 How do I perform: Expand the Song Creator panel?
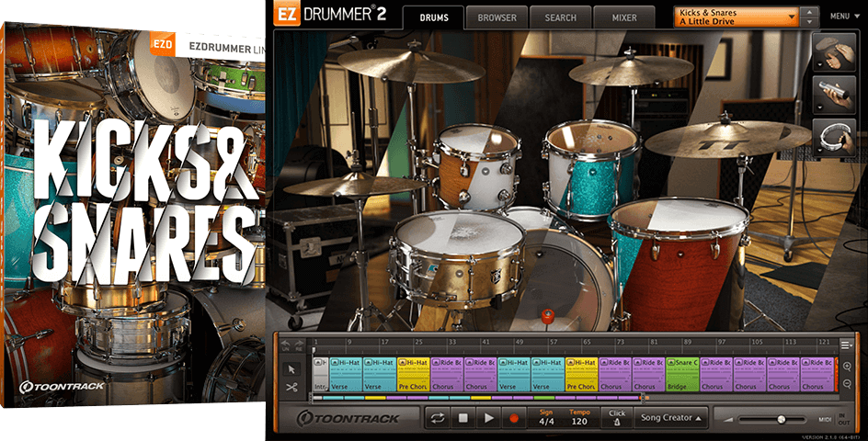point(671,418)
